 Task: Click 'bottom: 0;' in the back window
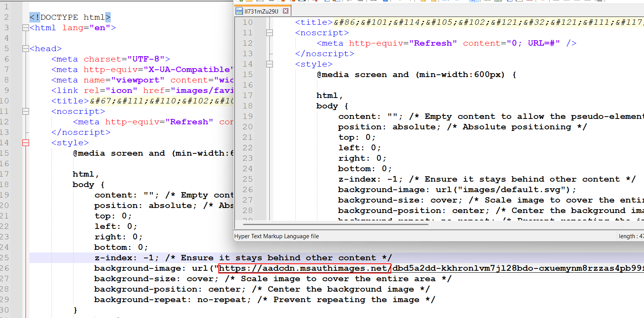[121, 248]
